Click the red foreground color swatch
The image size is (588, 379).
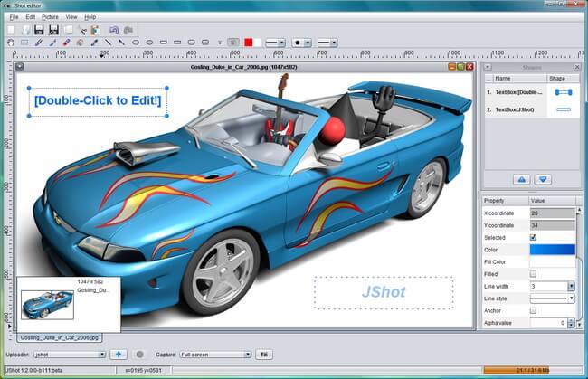(x=248, y=43)
